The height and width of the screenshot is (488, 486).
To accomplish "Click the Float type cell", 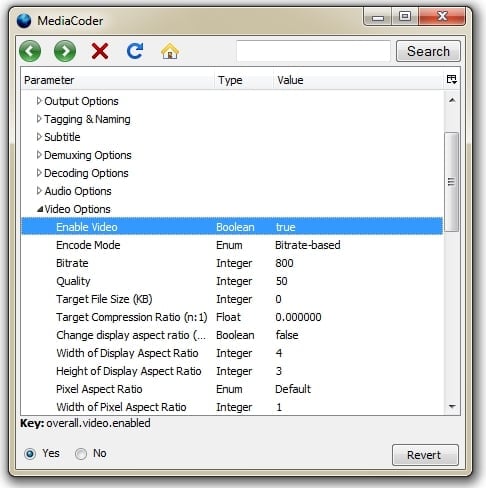I will (x=228, y=317).
